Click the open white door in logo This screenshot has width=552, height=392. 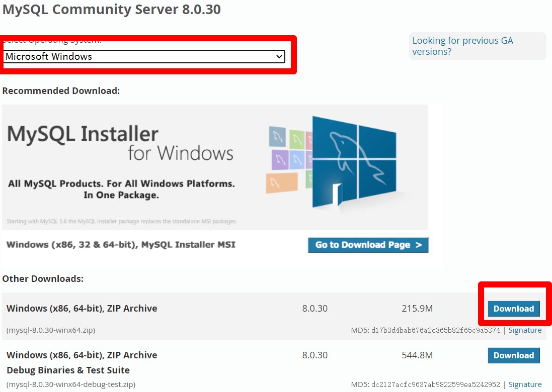click(x=336, y=195)
